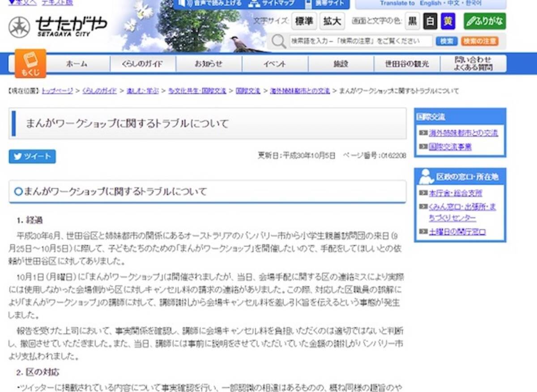Click the 本文へ skip link
This screenshot has width=537, height=392.
coord(22,3)
